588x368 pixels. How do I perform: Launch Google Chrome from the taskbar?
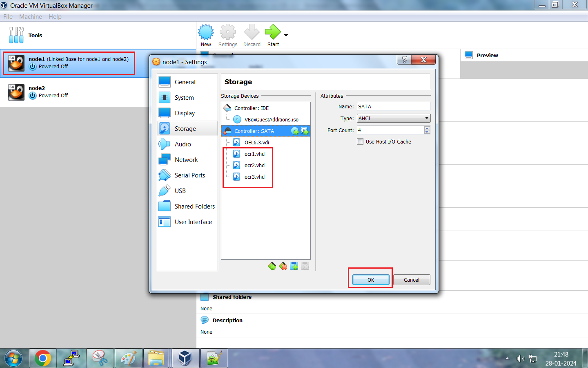[x=43, y=359]
